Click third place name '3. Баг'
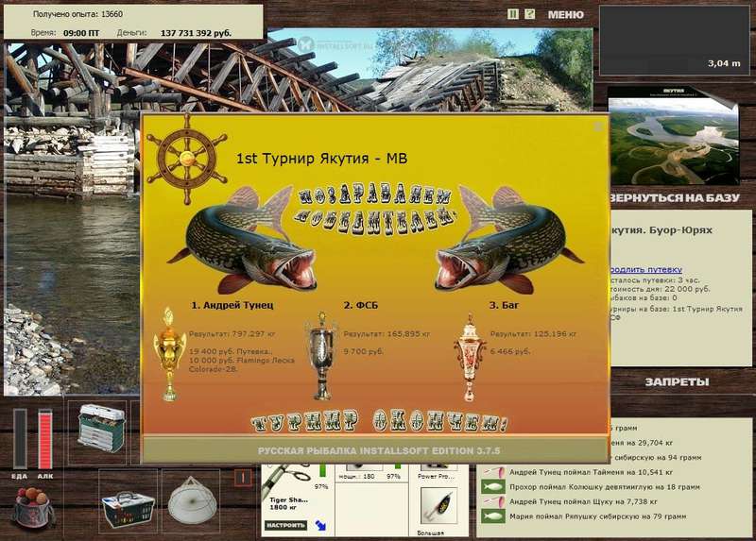Screen dimensions: 756x541 click(504, 305)
